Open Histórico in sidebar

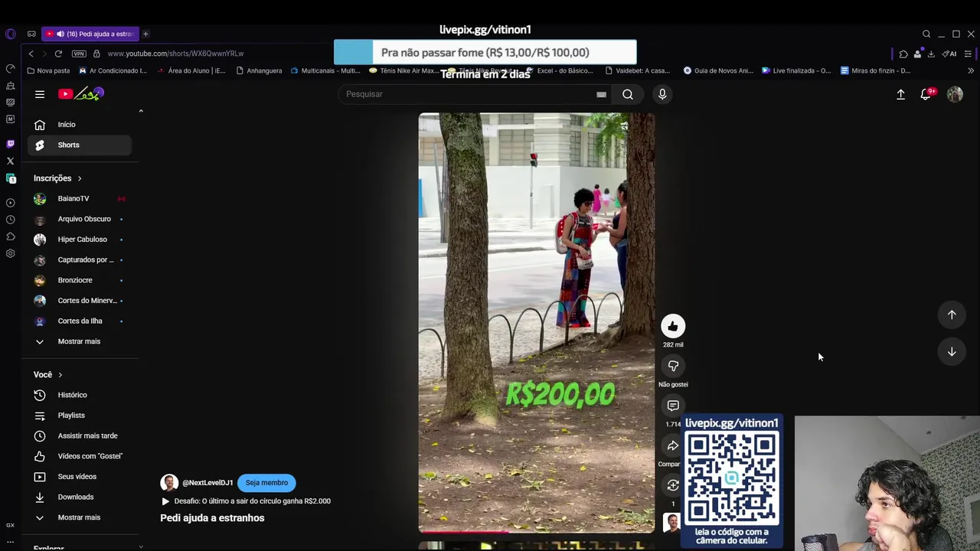(x=80, y=395)
